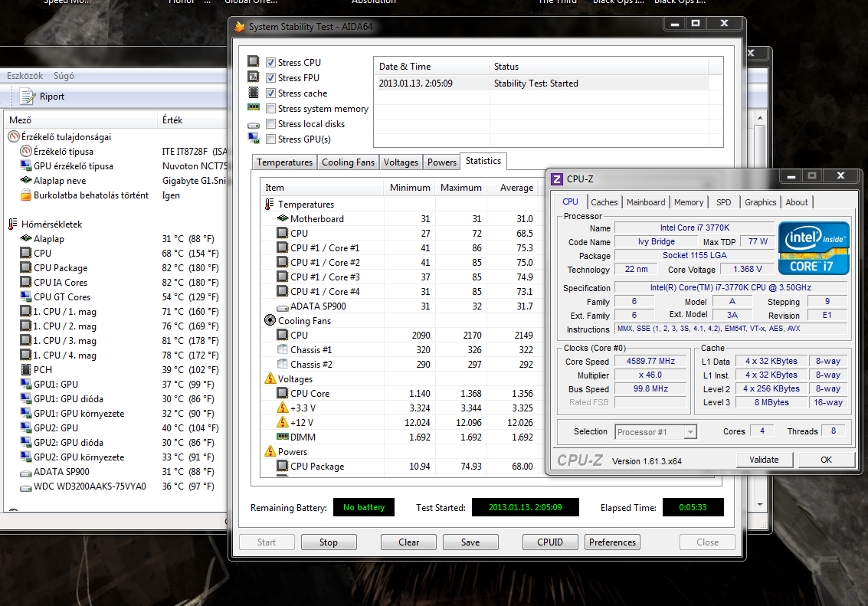This screenshot has width=868, height=606.
Task: Click the Érzékelő típusa sensor icon
Action: 25,151
